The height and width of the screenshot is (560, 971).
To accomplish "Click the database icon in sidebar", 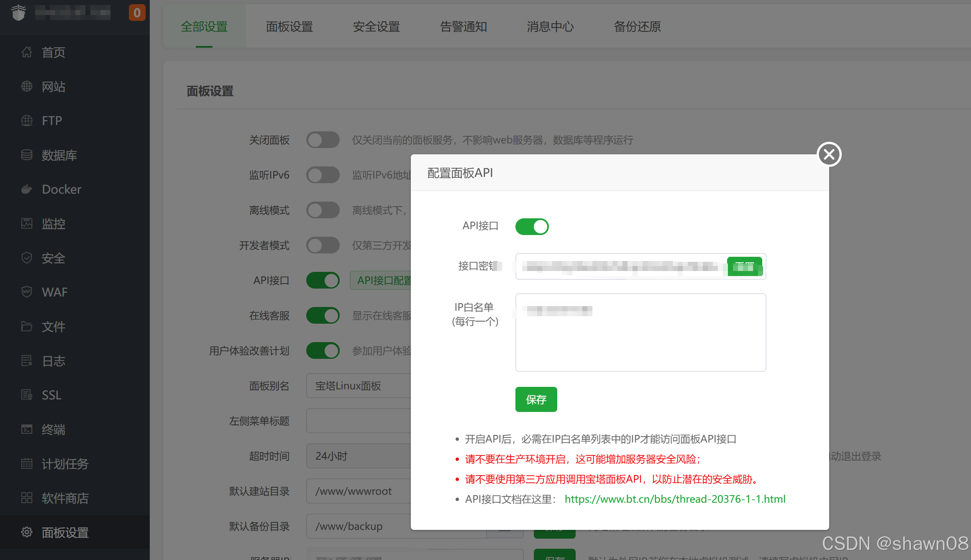I will [x=27, y=155].
